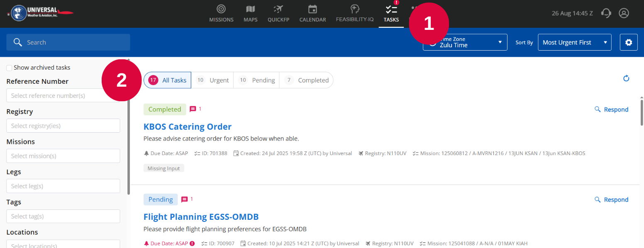Open the Select registry(ies) dropdown
The width and height of the screenshot is (644, 248).
(x=63, y=126)
